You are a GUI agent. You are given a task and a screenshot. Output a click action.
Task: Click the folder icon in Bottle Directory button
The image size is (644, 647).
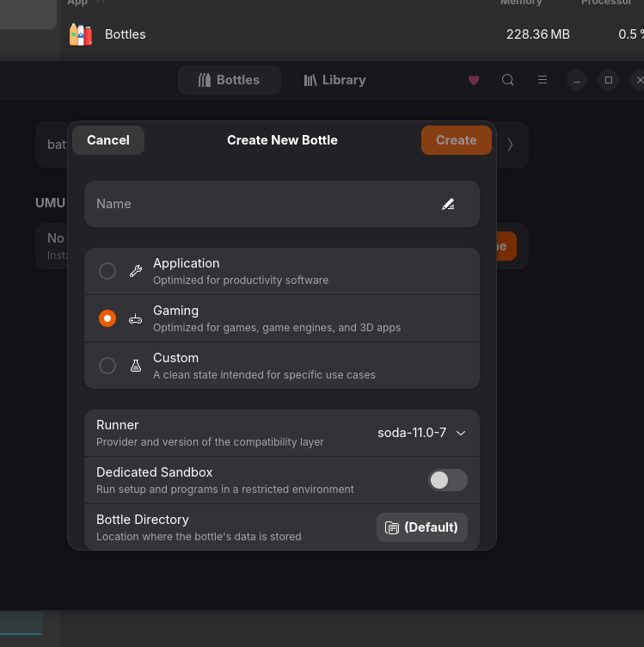coord(392,527)
